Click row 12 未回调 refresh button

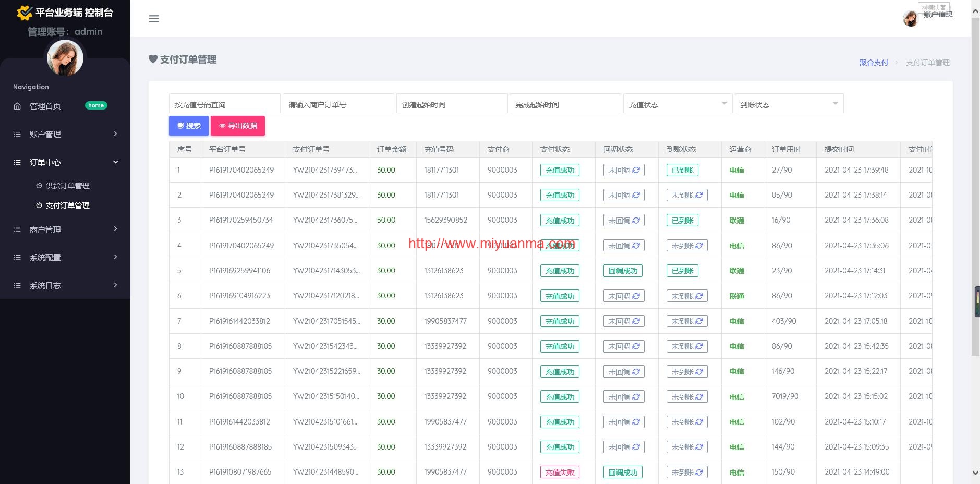pyautogui.click(x=624, y=447)
